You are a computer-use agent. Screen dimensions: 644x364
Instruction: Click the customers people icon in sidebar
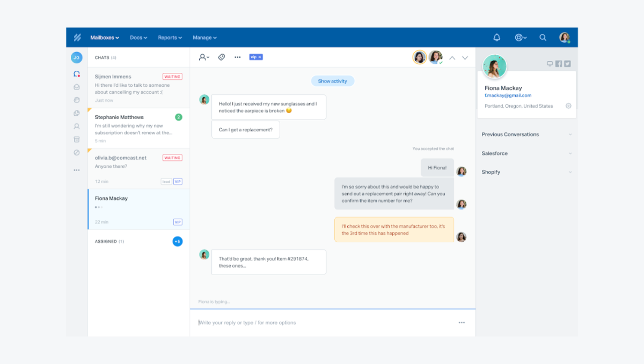coord(76,126)
